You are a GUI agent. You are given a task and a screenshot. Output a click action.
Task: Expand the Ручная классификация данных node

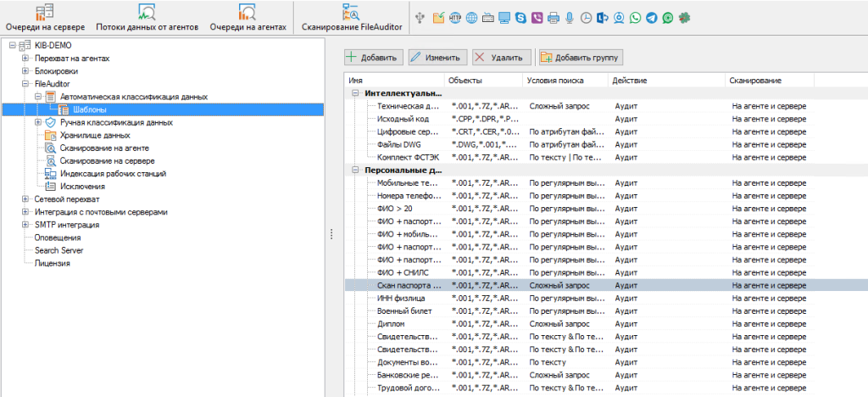[38, 122]
